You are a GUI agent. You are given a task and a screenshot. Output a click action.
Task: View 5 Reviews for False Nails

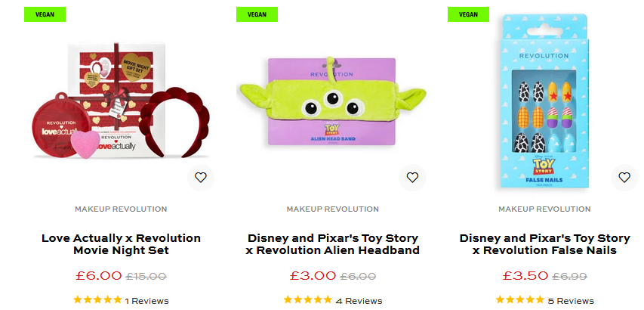pyautogui.click(x=571, y=301)
